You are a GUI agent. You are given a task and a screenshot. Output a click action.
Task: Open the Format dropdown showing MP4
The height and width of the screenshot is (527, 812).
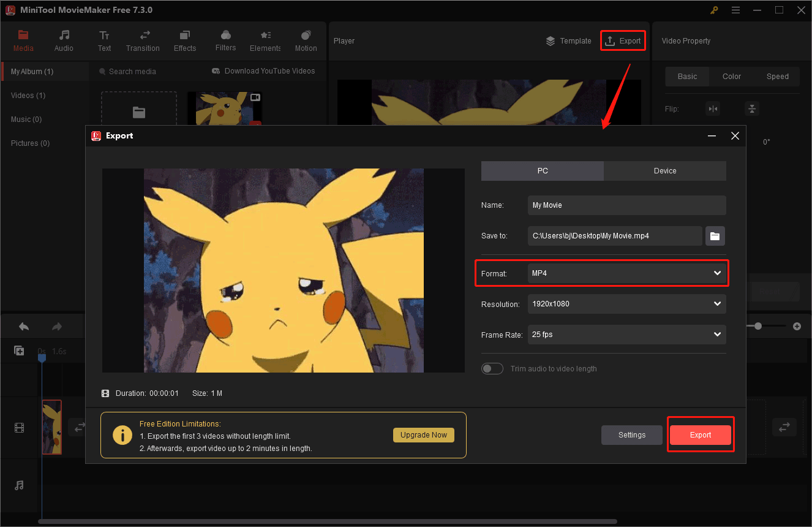point(627,273)
